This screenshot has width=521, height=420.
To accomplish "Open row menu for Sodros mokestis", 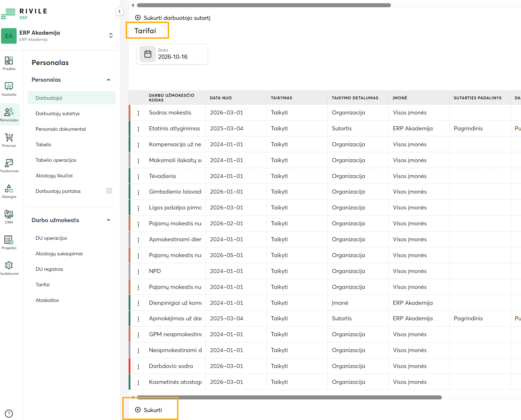I will [138, 113].
